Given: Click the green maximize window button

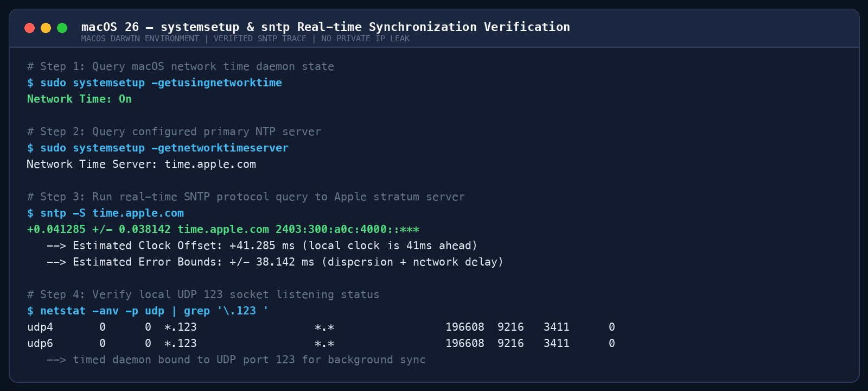Looking at the screenshot, I should pos(62,28).
